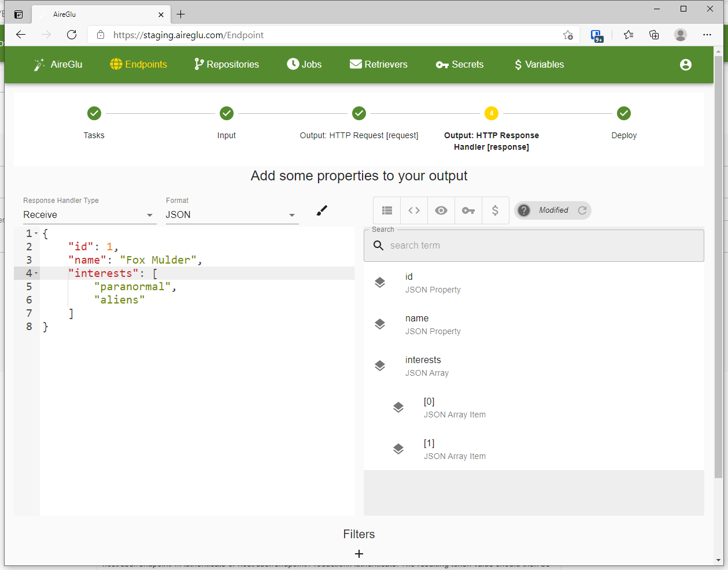728x570 pixels.
Task: Click the browser back arrow
Action: pyautogui.click(x=21, y=35)
